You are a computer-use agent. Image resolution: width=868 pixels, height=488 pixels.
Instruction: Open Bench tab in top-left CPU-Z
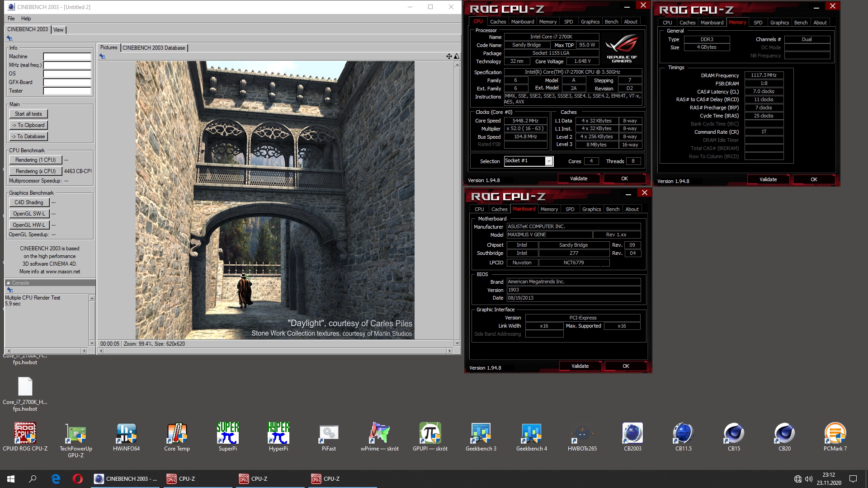click(611, 22)
